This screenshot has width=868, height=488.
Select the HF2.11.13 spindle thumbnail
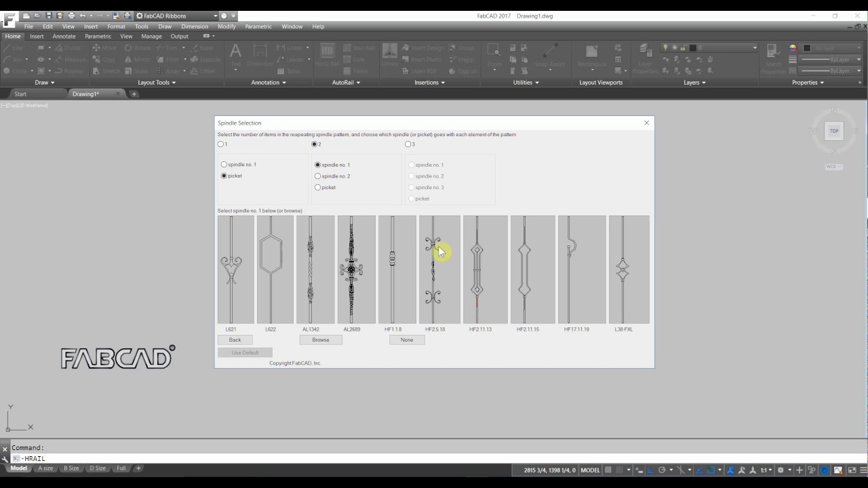485,270
